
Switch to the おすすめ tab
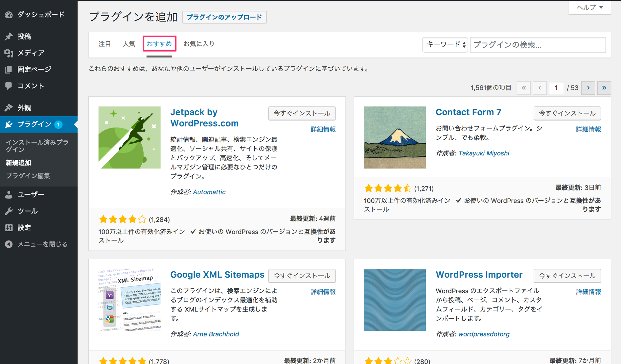click(x=159, y=44)
